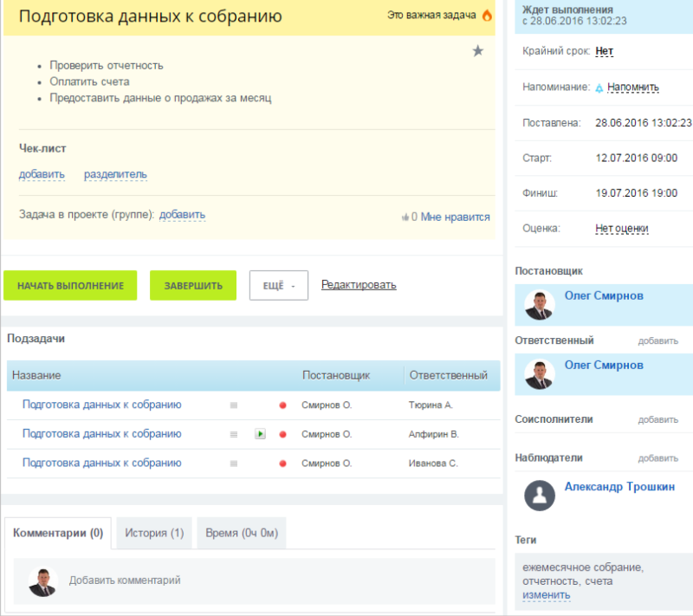The image size is (693, 616).
Task: Expand the ЕЩЁ dropdown button
Action: point(279,286)
